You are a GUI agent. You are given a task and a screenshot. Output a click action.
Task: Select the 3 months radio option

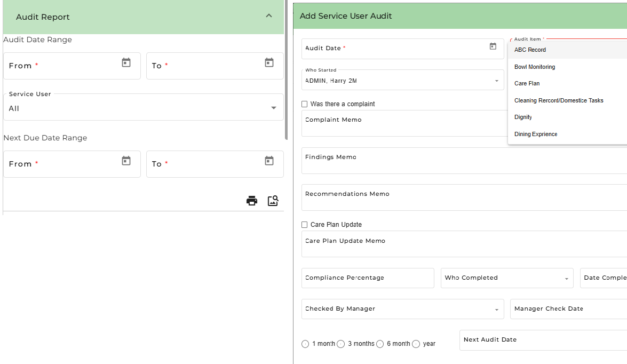point(340,344)
